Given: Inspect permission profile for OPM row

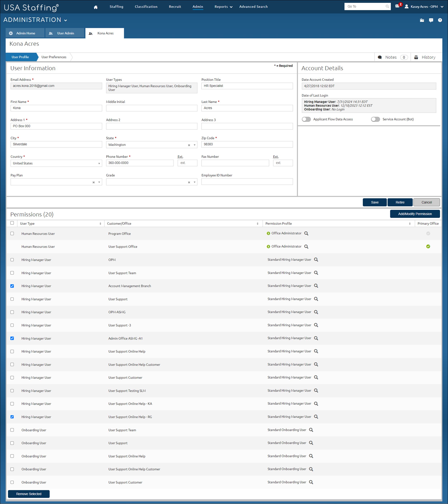Looking at the screenshot, I should (x=316, y=260).
